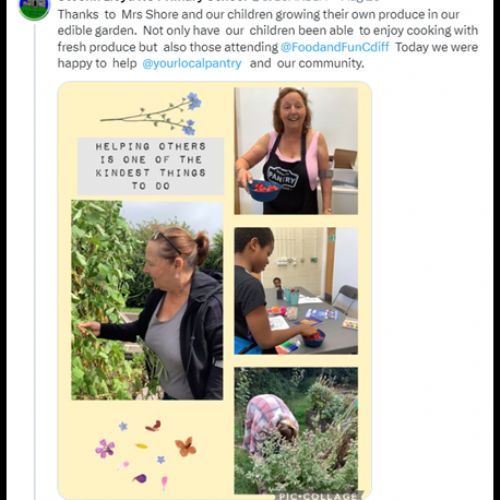Open the school's profile avatar
The height and width of the screenshot is (500, 500).
pyautogui.click(x=34, y=9)
